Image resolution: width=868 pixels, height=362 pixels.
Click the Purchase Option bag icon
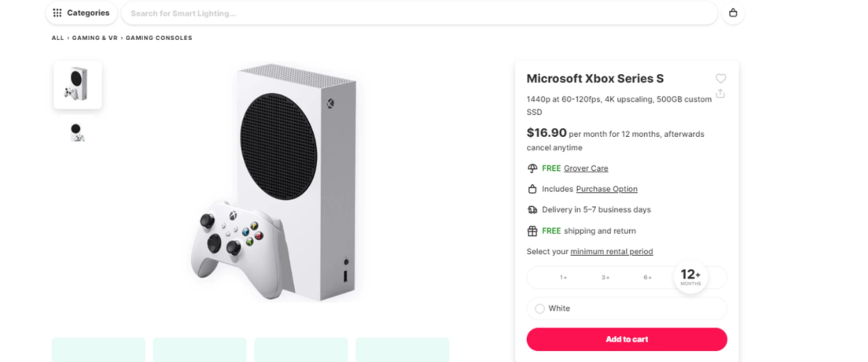click(x=533, y=189)
